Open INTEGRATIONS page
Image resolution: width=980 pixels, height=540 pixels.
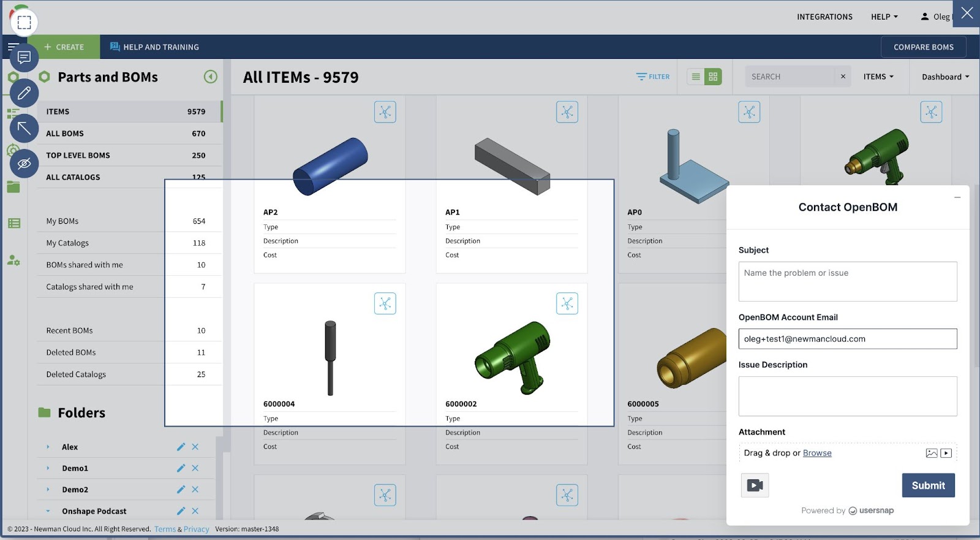tap(824, 17)
